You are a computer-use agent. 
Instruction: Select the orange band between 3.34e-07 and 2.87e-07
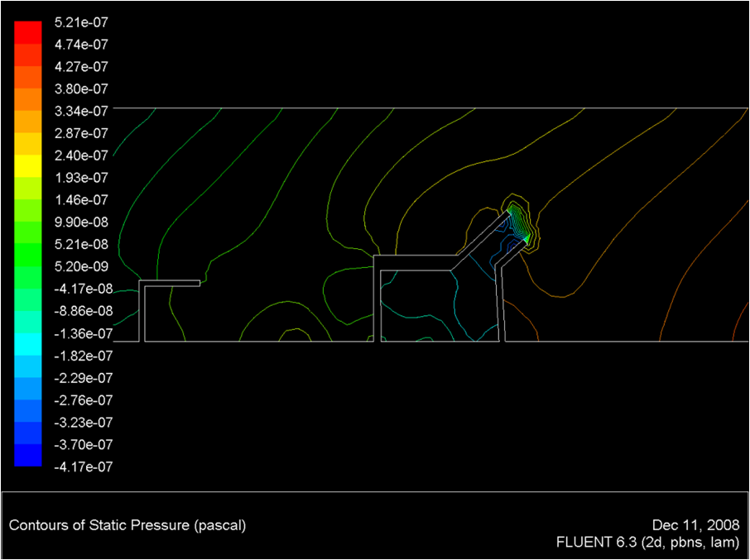coord(28,122)
